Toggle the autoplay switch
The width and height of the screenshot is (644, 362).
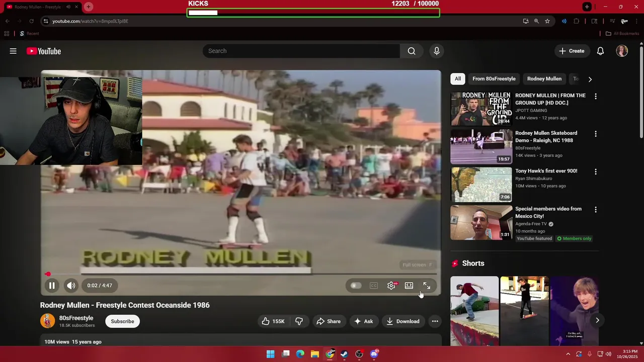click(356, 286)
